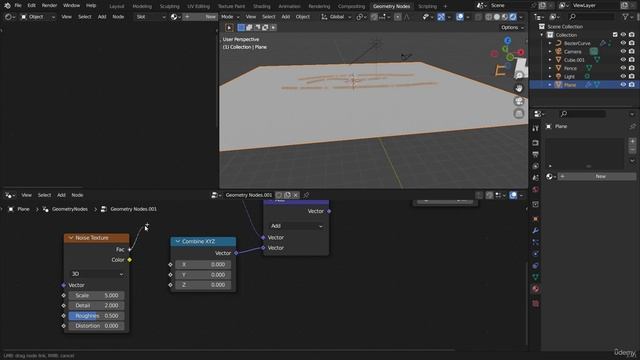
Task: Open the 3D viewport Mode dropdown
Action: (230, 17)
